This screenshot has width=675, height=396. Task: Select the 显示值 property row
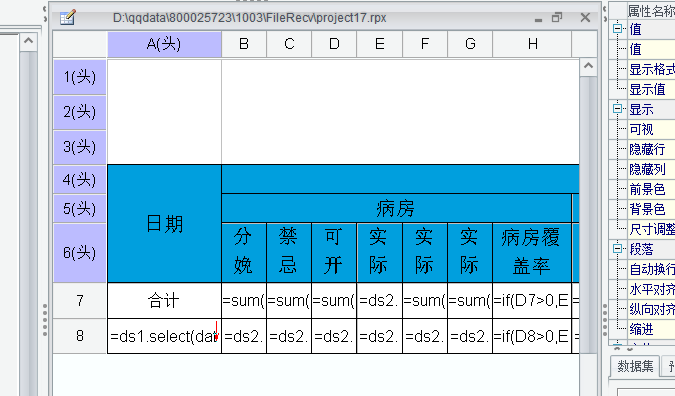point(651,89)
